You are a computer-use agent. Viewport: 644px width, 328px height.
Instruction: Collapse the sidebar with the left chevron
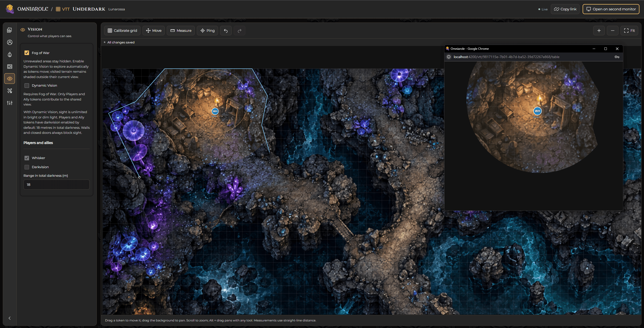coord(10,318)
